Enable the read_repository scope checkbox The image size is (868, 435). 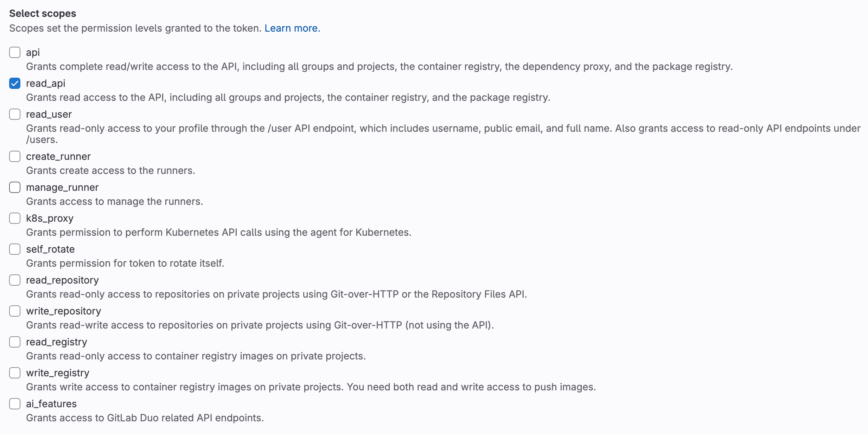(15, 280)
